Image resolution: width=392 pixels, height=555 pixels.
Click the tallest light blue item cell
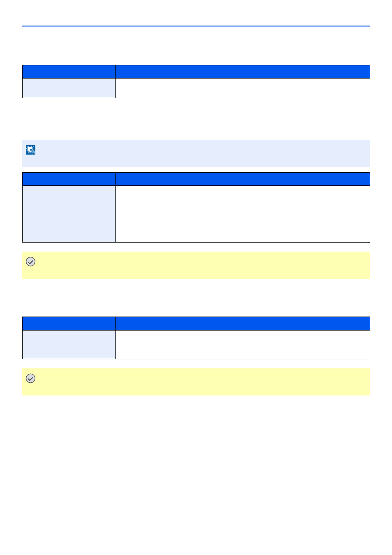(x=69, y=214)
